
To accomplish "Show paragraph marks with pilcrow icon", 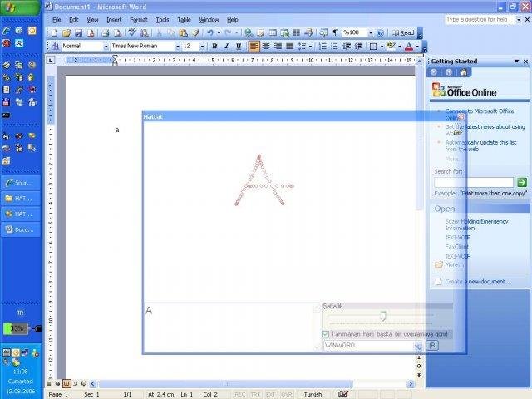I will click(335, 32).
